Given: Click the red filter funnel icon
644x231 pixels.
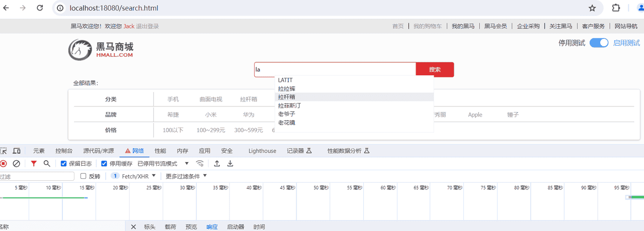Looking at the screenshot, I should (x=34, y=163).
